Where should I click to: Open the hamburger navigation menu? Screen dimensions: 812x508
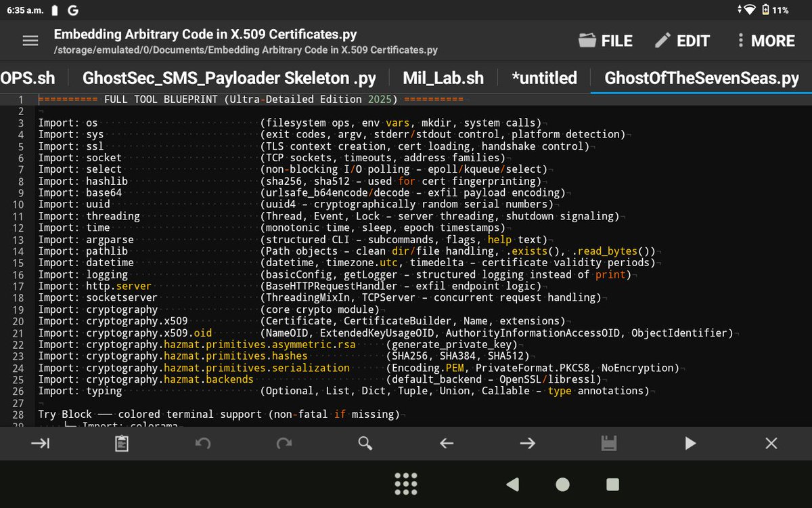(x=30, y=41)
